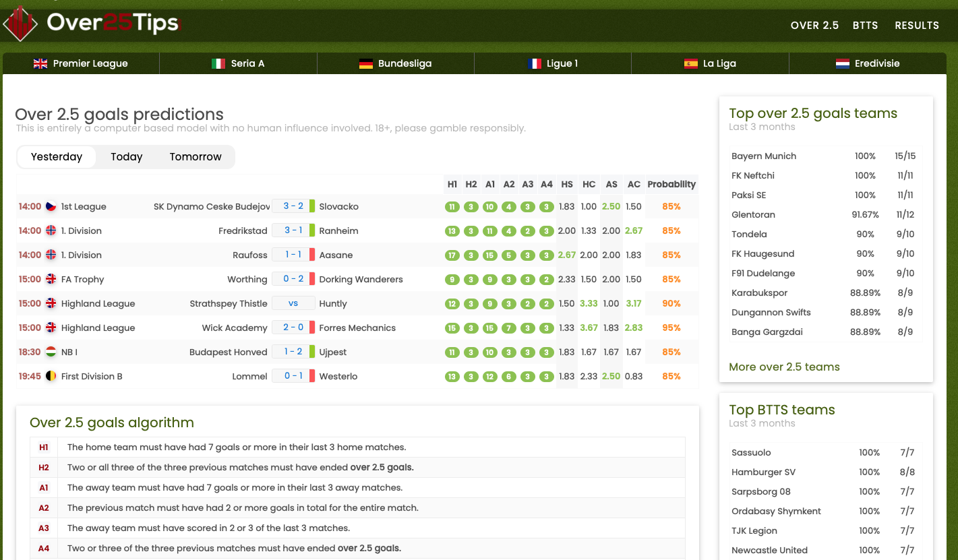Image resolution: width=958 pixels, height=560 pixels.
Task: Click Glentoran in the top teams list
Action: [753, 215]
